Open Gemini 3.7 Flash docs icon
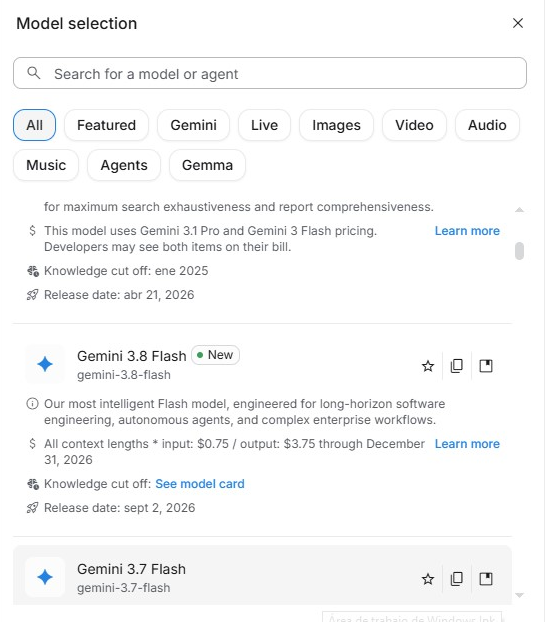 pyautogui.click(x=486, y=579)
